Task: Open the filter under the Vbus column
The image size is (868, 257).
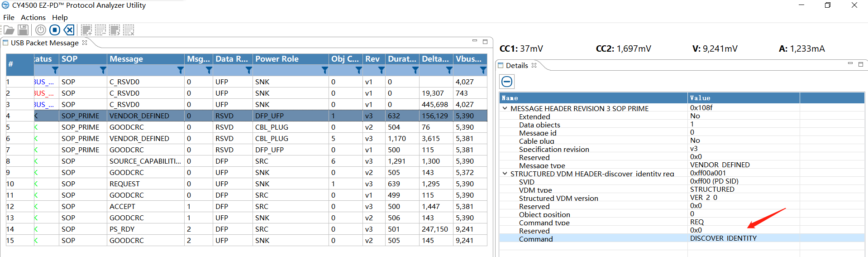Action: 483,70
